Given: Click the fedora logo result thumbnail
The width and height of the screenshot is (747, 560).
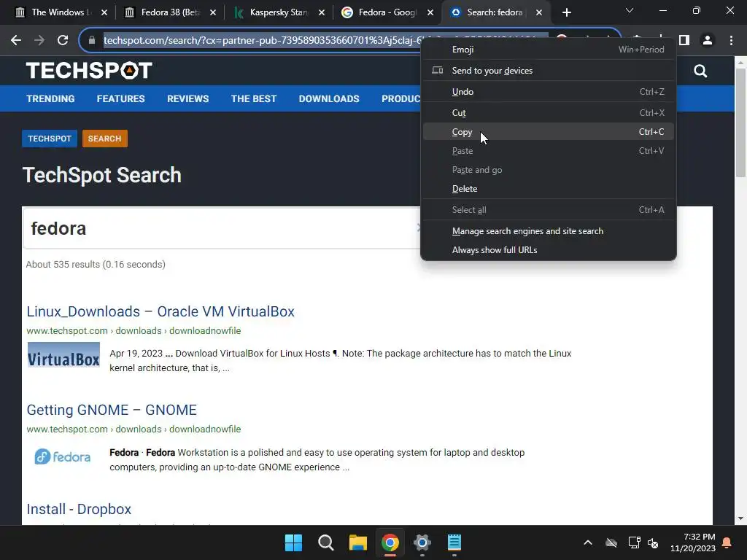Looking at the screenshot, I should [63, 456].
